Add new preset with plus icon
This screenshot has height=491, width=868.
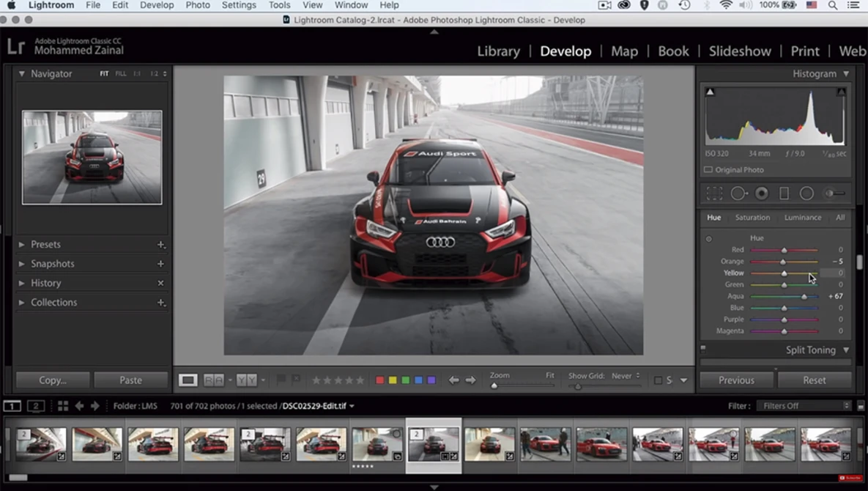point(160,245)
